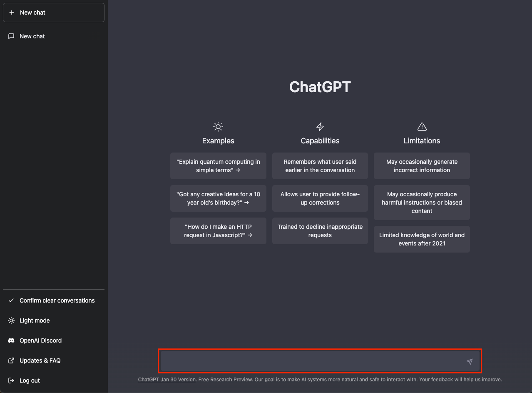Screen dimensions: 532x393
Task: Start a New chat from top button
Action: point(54,13)
